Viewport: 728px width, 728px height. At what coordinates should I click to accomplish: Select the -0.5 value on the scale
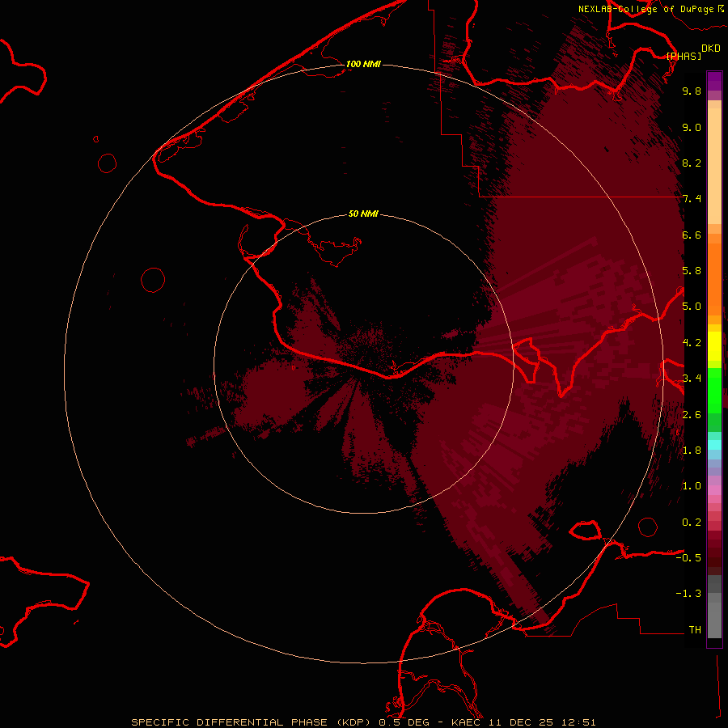pyautogui.click(x=688, y=558)
